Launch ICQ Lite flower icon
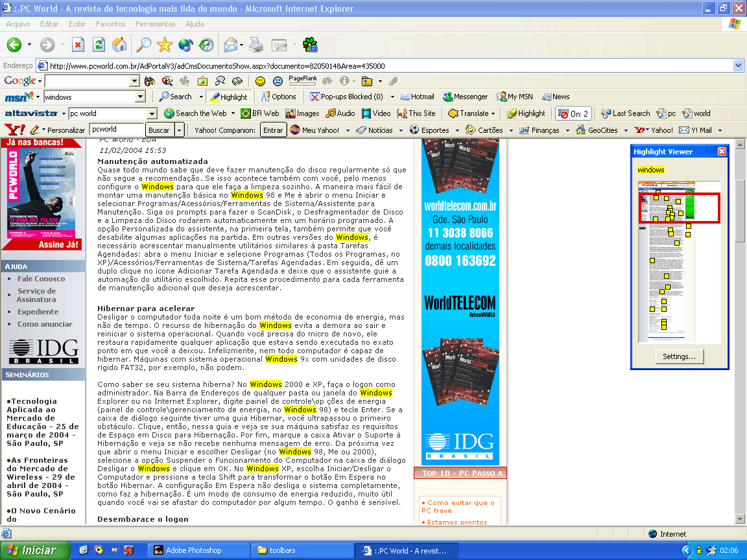 click(310, 45)
